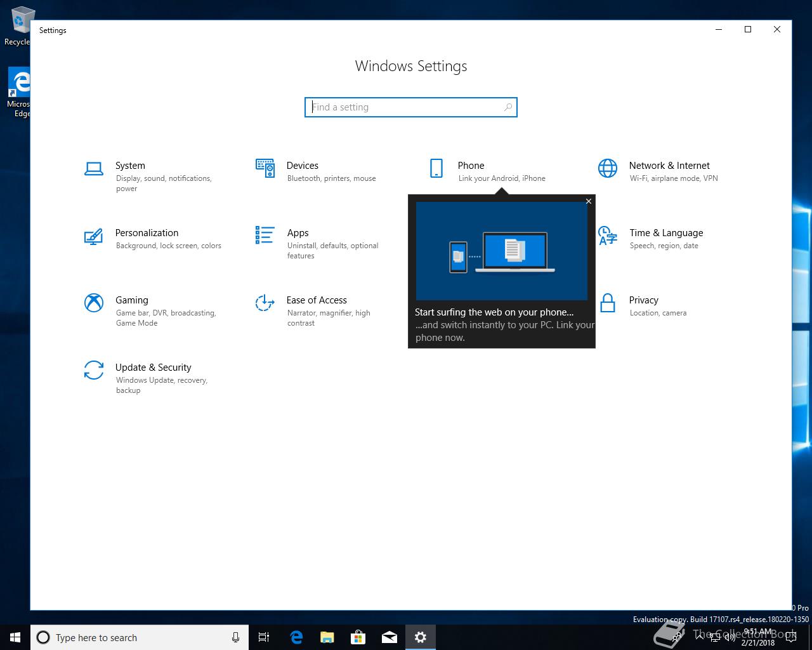Click the Privacy lock icon
The height and width of the screenshot is (650, 812).
pos(608,303)
